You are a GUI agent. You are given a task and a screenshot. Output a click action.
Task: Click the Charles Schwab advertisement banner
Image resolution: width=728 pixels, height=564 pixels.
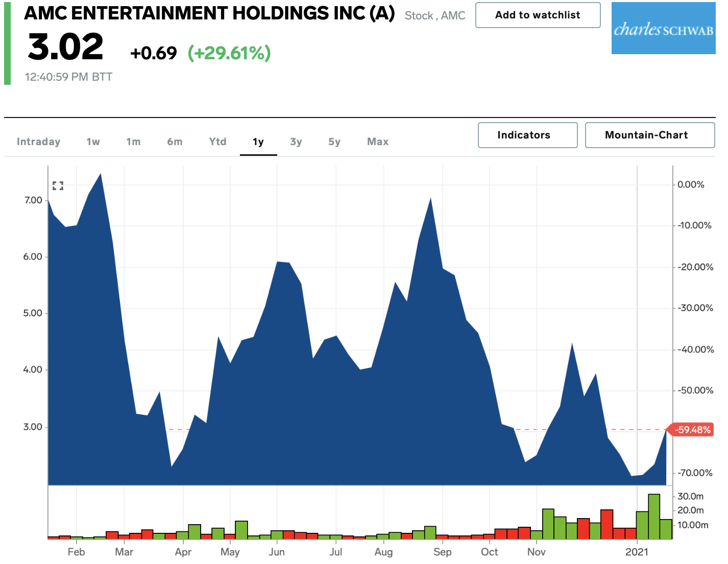[x=663, y=29]
